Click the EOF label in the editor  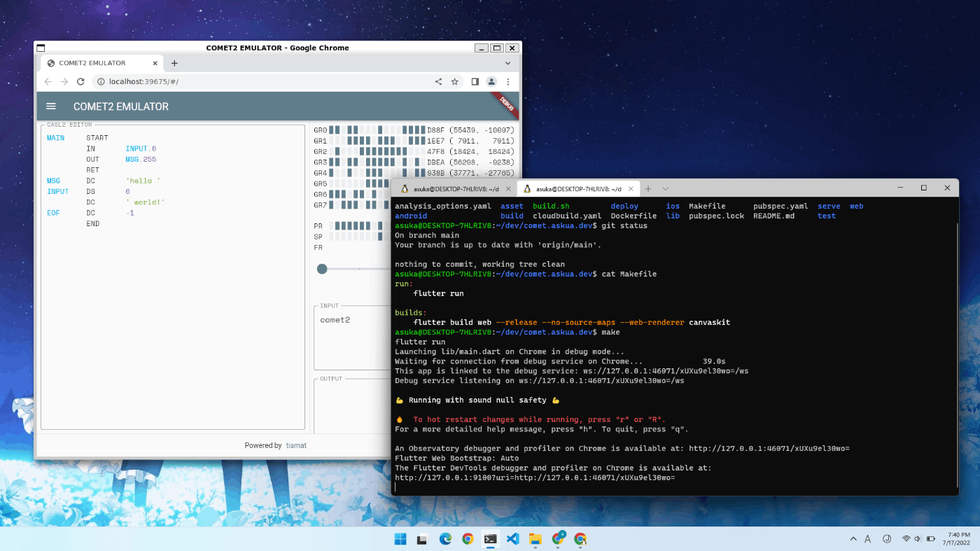[53, 213]
